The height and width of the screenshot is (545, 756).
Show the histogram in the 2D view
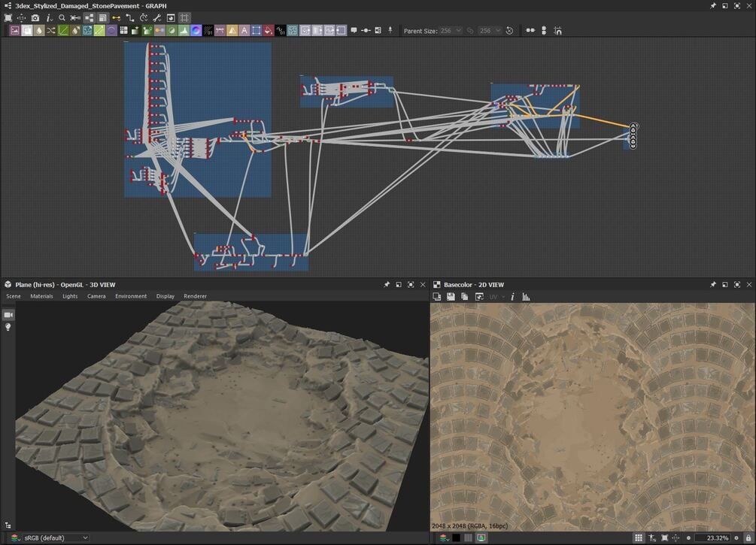(526, 297)
